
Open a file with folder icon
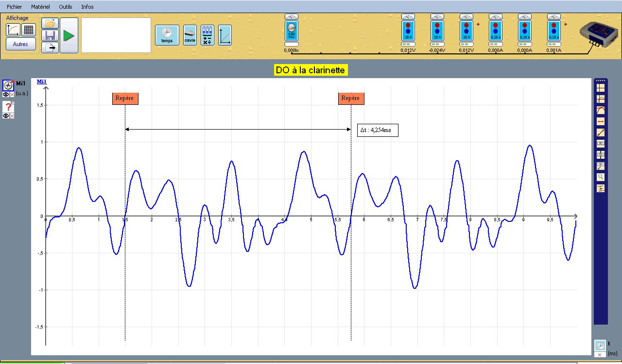point(50,23)
